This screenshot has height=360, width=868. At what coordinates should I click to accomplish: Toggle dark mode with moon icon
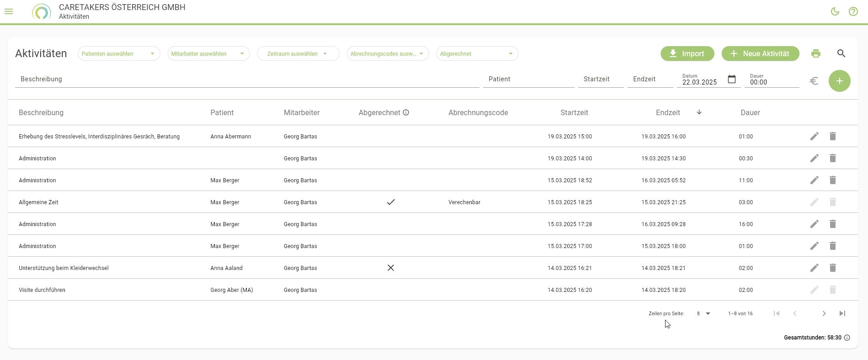(835, 11)
